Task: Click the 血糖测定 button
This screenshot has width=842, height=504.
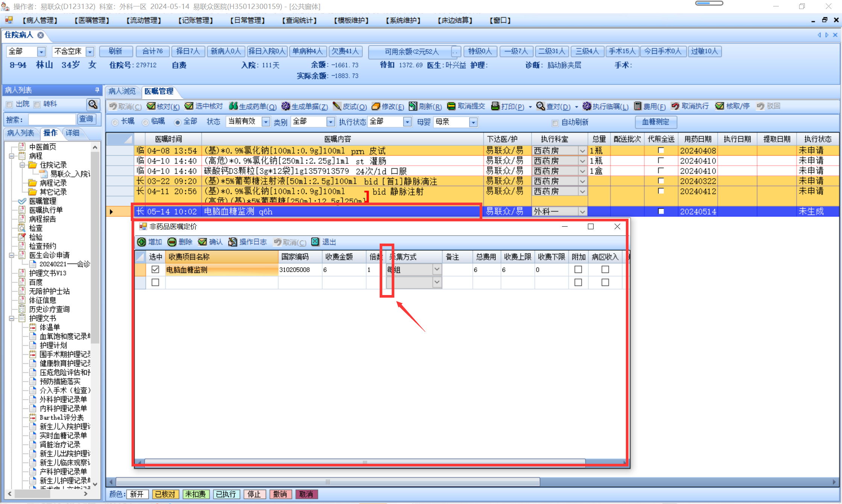Action: click(656, 122)
